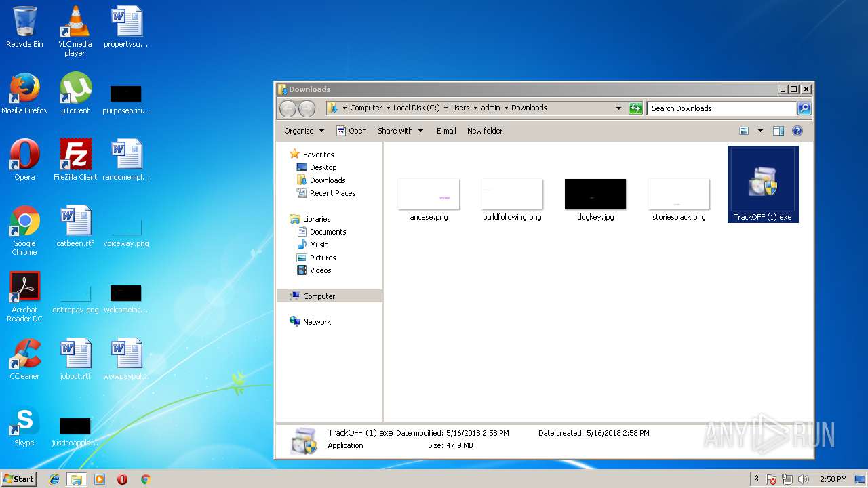
Task: Launch VLC media player shortcut
Action: [75, 30]
